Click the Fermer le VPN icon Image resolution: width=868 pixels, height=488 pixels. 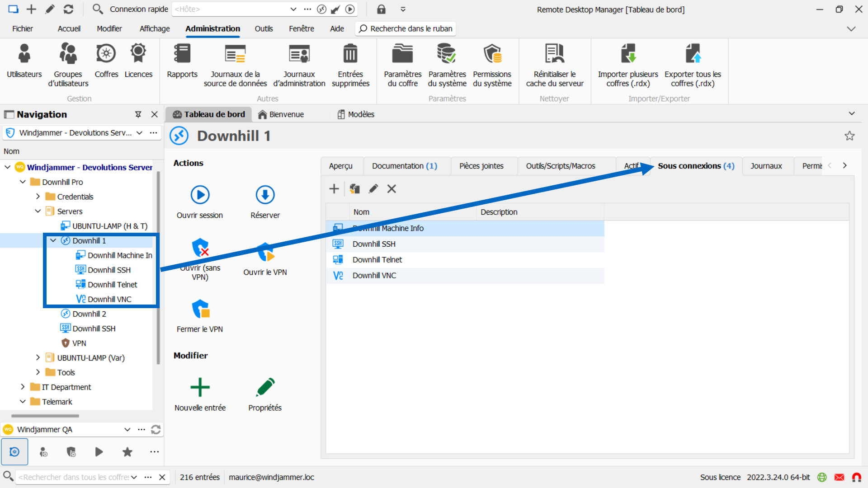pos(200,310)
